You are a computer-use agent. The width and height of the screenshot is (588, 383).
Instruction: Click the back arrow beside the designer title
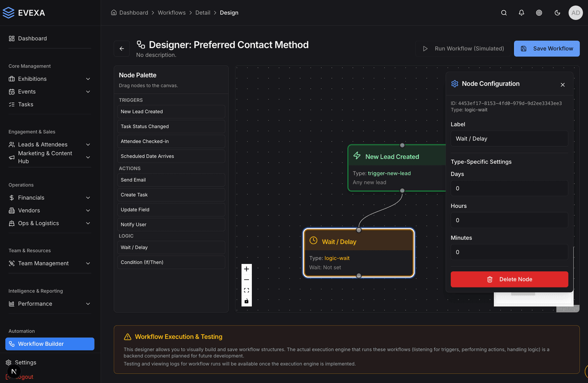(122, 48)
